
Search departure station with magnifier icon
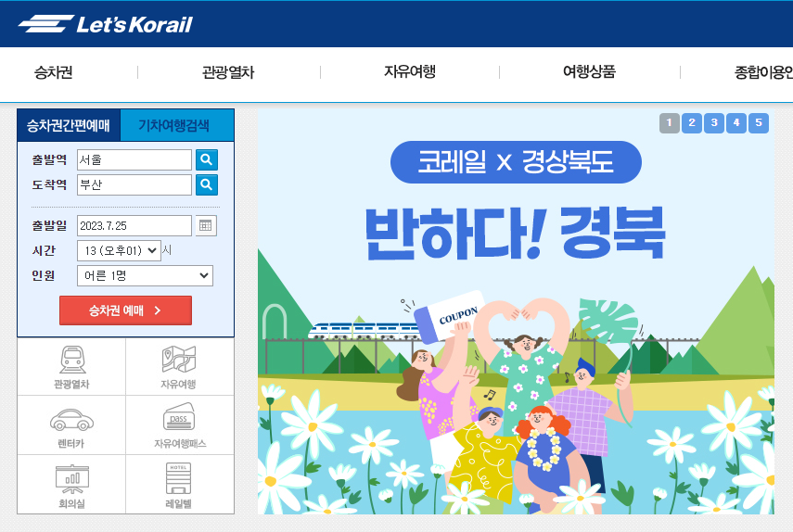coord(206,159)
